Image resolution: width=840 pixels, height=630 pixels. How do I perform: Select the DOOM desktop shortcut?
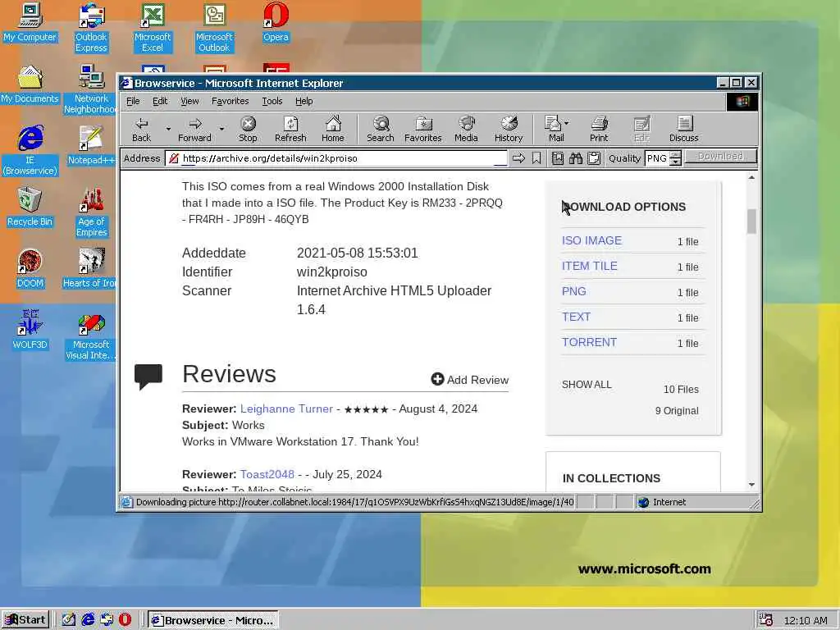(30, 269)
